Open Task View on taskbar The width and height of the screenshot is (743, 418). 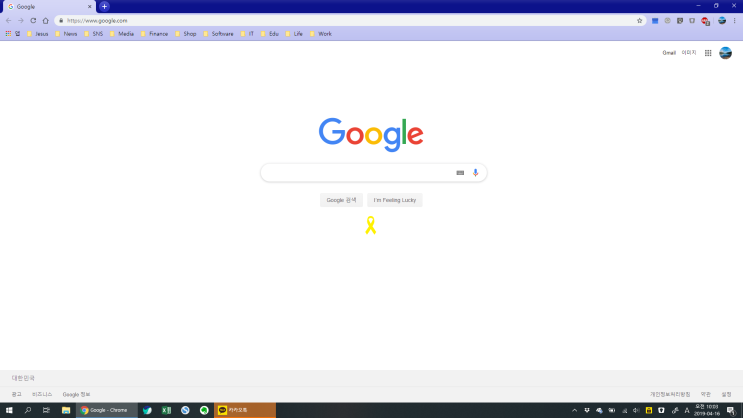(x=46, y=410)
